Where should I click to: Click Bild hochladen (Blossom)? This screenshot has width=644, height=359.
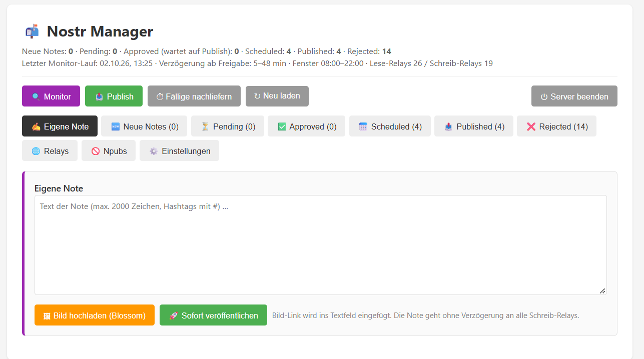(x=95, y=315)
